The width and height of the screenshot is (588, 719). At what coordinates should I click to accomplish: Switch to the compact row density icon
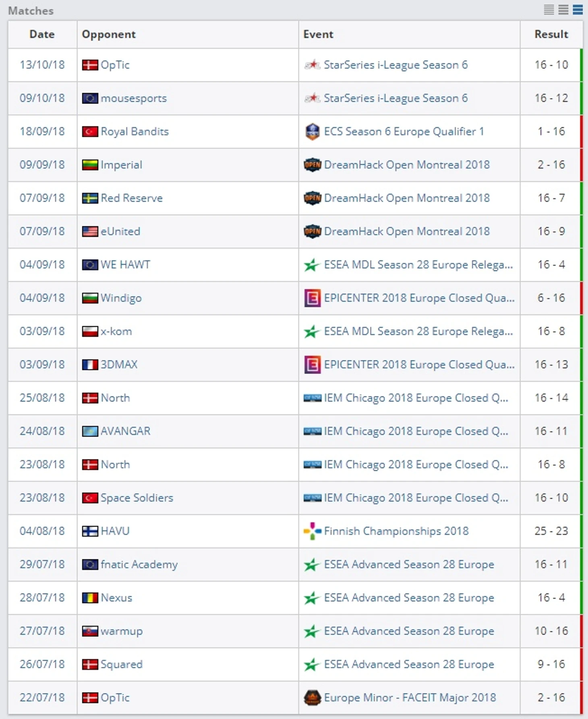pyautogui.click(x=549, y=10)
